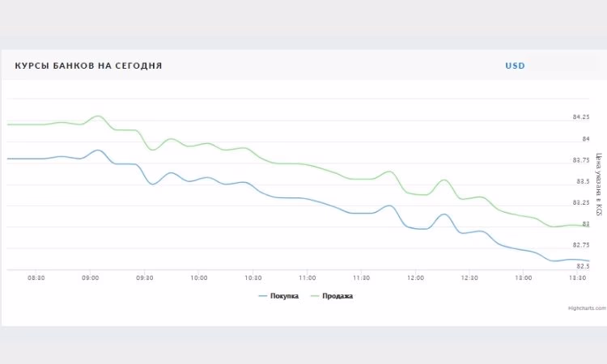
Task: Click the КУРСЫ БАНКОВ НА СЕГОДНЯ heading
Action: click(x=88, y=66)
